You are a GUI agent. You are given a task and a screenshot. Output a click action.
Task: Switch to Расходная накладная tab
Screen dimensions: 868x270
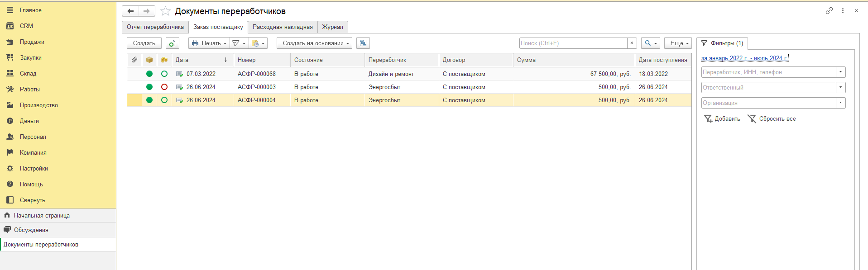(283, 27)
